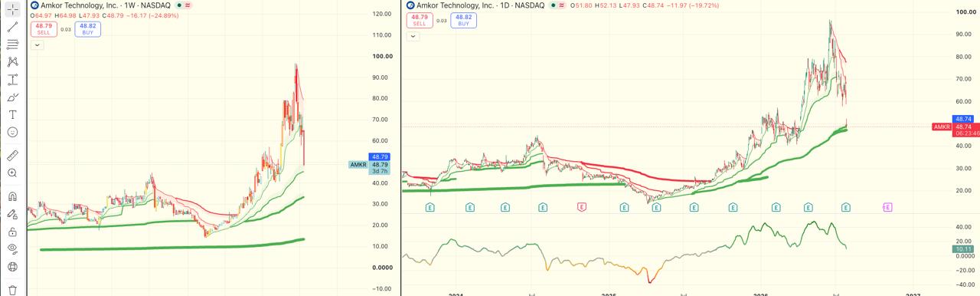Open the emoji and icons tool
Image resolution: width=980 pixels, height=296 pixels.
click(12, 132)
